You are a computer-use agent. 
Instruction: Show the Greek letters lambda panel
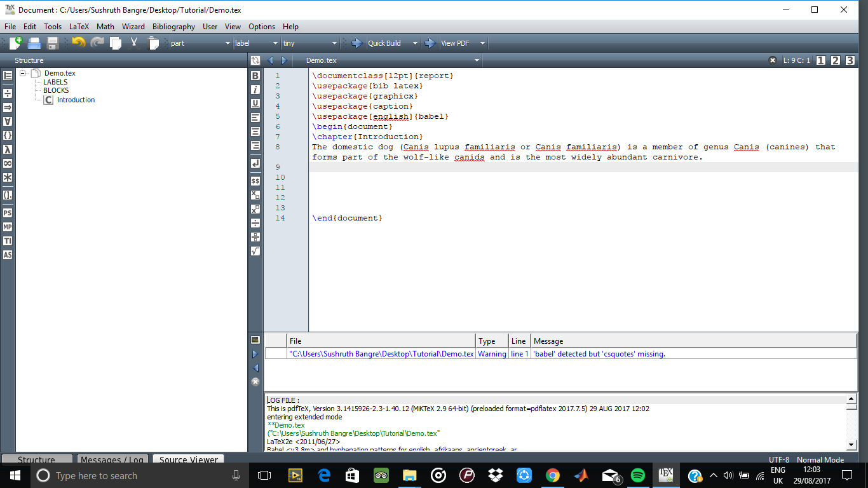tap(8, 149)
